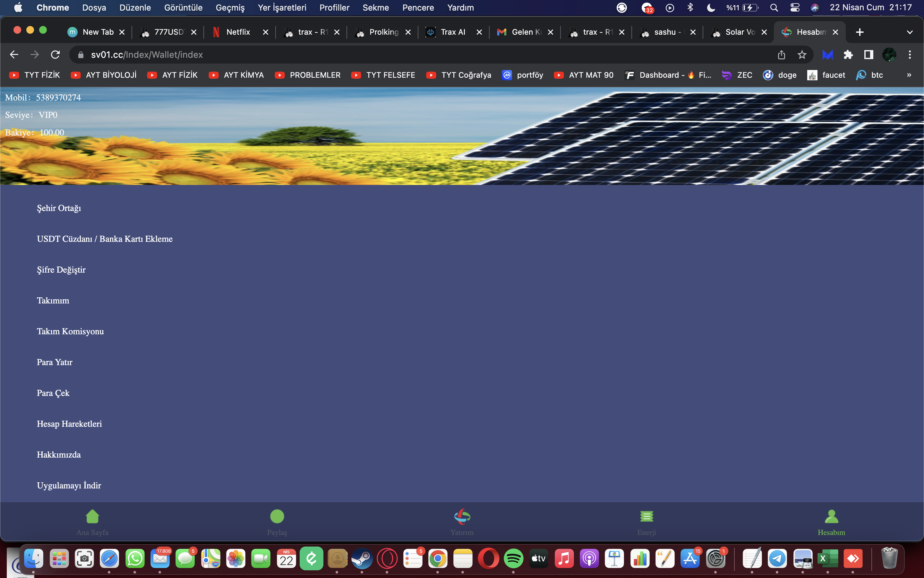Open Telegram from the Dock
Screen dimensions: 924x578
pos(777,559)
